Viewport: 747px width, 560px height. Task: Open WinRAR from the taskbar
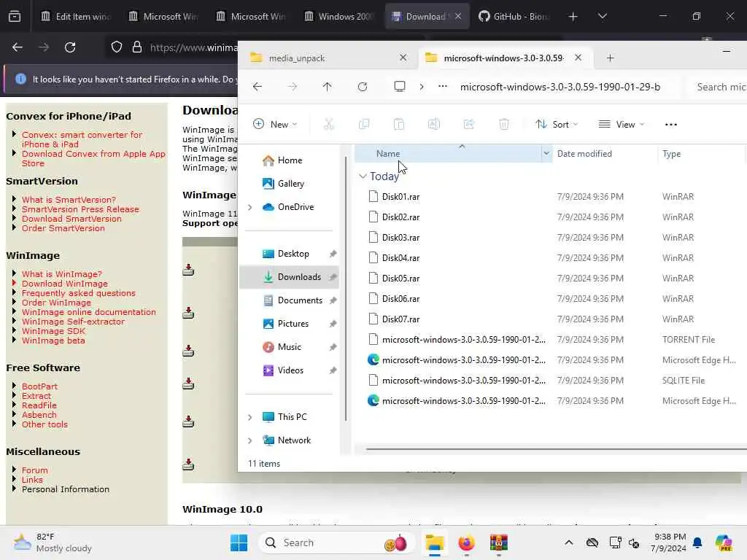pyautogui.click(x=499, y=542)
